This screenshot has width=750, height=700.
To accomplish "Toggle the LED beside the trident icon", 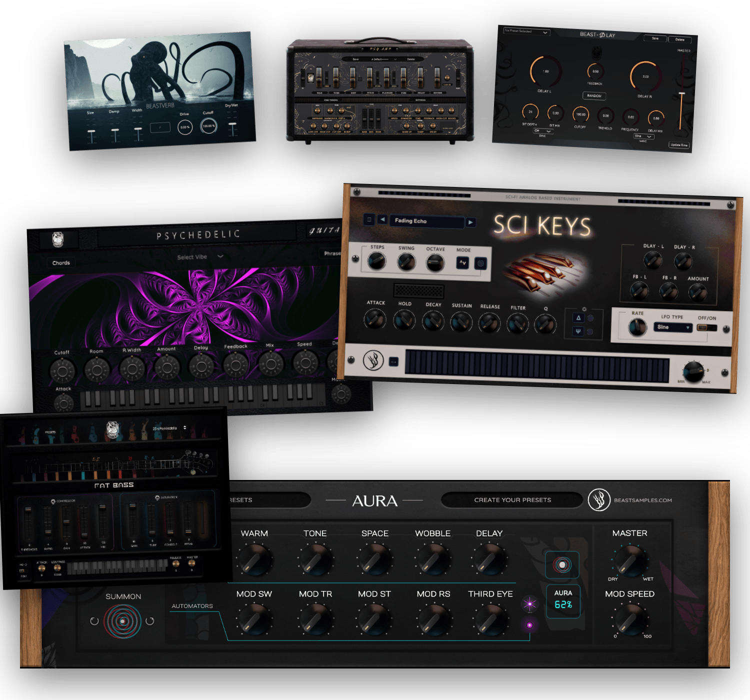I will 590,331.
